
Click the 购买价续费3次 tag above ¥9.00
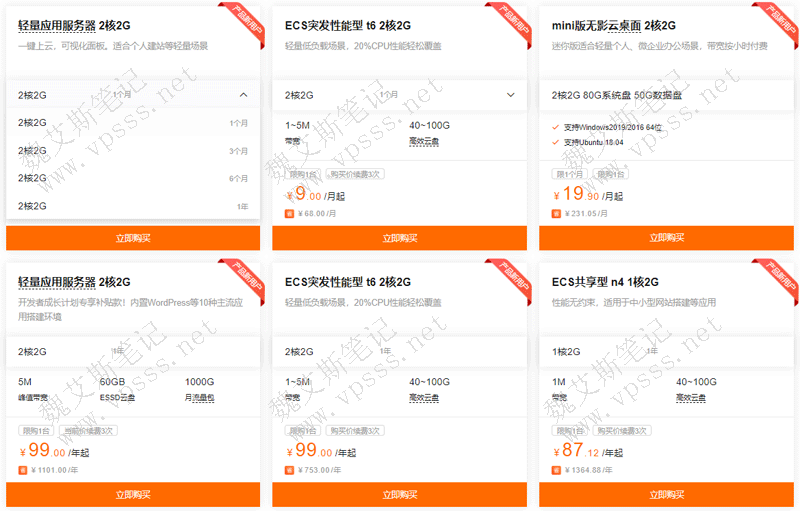(355, 174)
